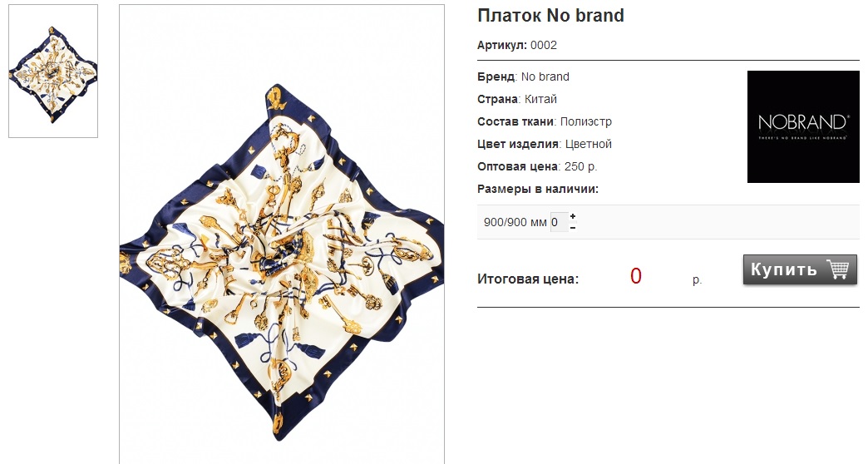Image resolution: width=868 pixels, height=464 pixels.
Task: Select the 900/900 мм size label
Action: [x=515, y=223]
